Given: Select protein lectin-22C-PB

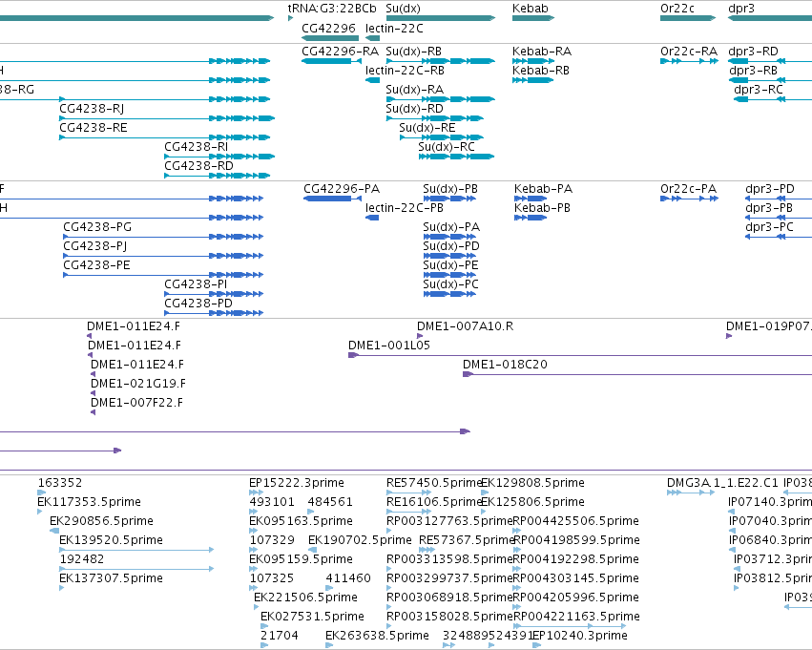Looking at the screenshot, I should [372, 218].
